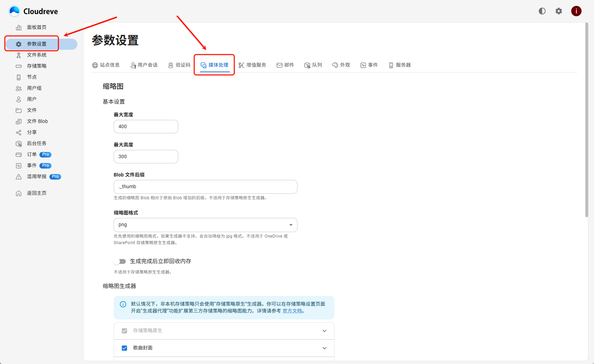
Task: Open 后台任务 background tasks page
Action: pos(36,143)
